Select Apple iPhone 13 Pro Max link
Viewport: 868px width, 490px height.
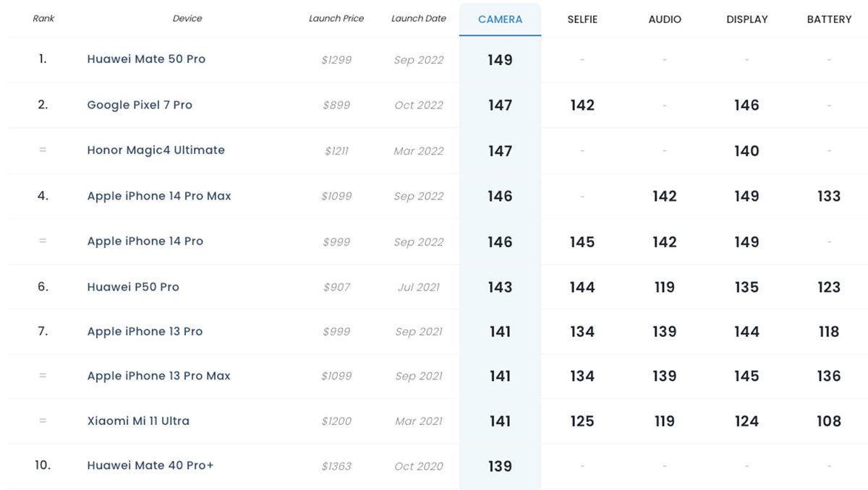(x=158, y=376)
